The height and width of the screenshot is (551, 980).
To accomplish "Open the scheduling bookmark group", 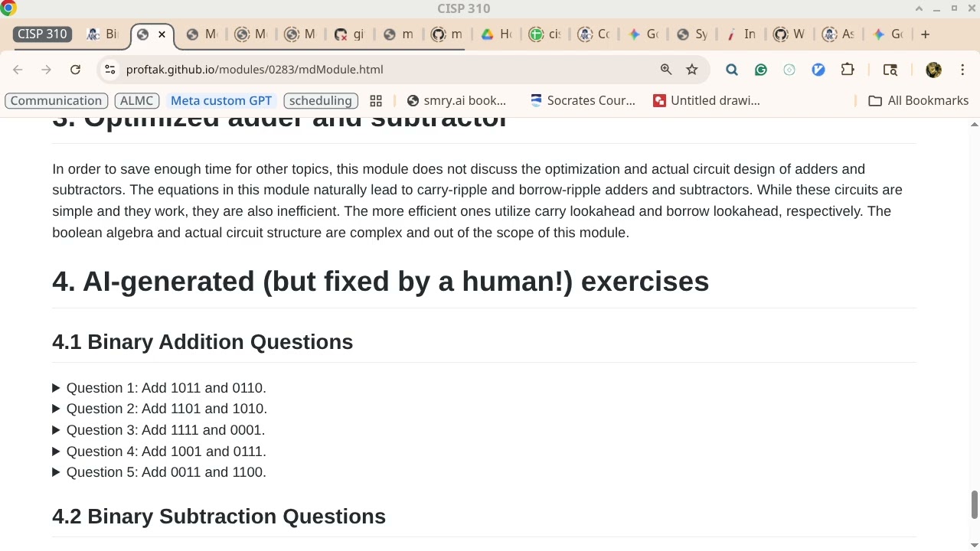I will pos(321,101).
